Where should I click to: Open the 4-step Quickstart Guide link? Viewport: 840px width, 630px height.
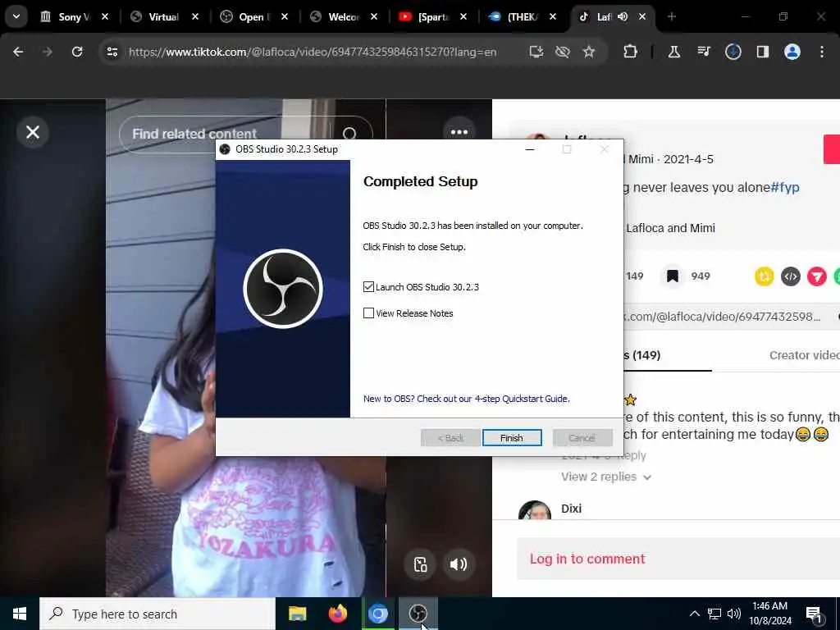466,399
